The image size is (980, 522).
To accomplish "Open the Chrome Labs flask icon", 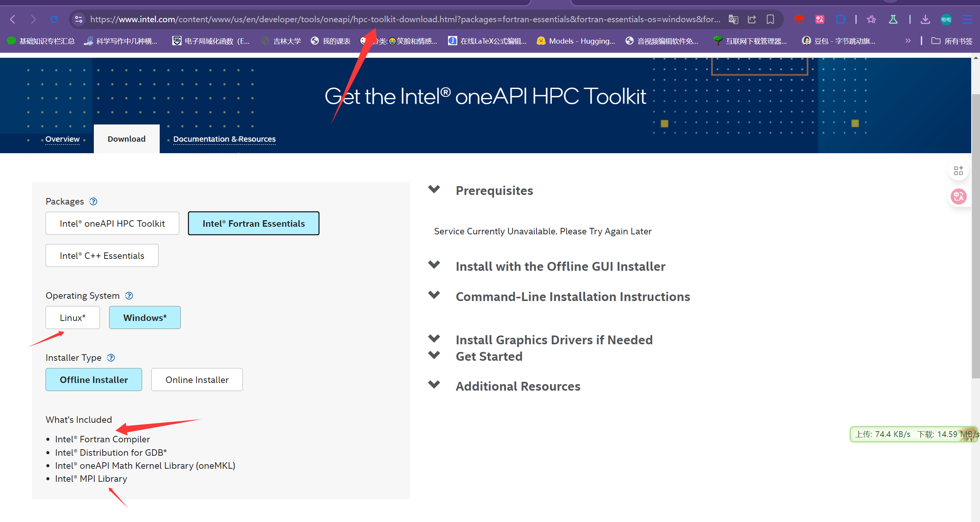I will click(893, 19).
